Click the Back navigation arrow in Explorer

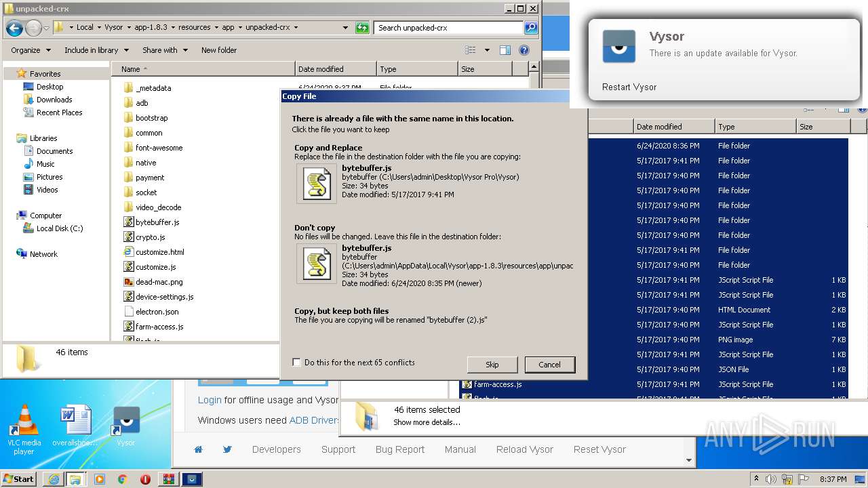14,28
